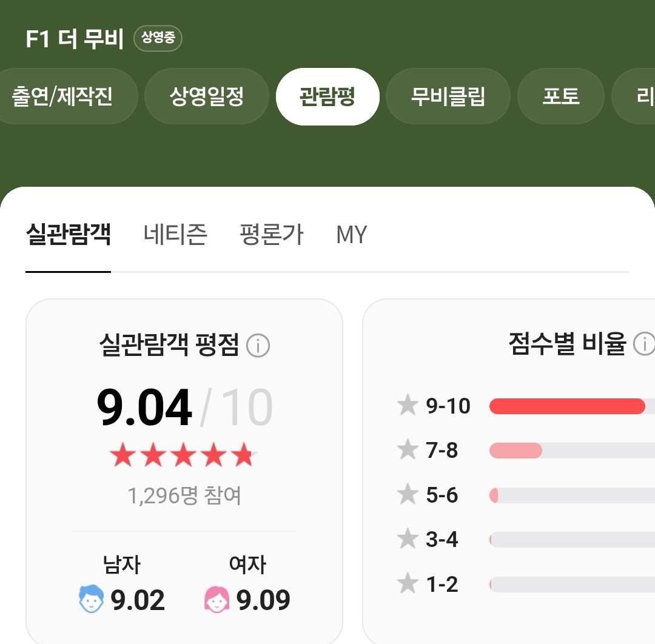The image size is (655, 644).
Task: Go to the 포토 tab
Action: pos(560,96)
